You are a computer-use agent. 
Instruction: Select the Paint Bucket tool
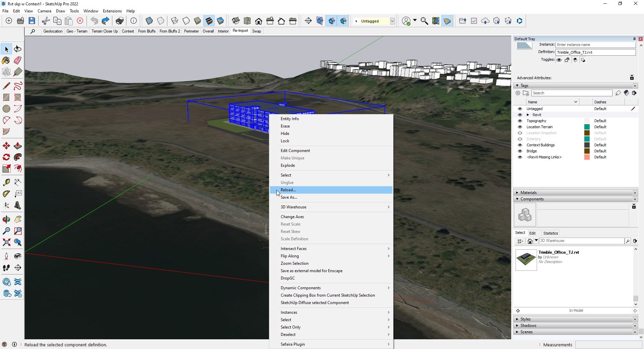[6, 60]
